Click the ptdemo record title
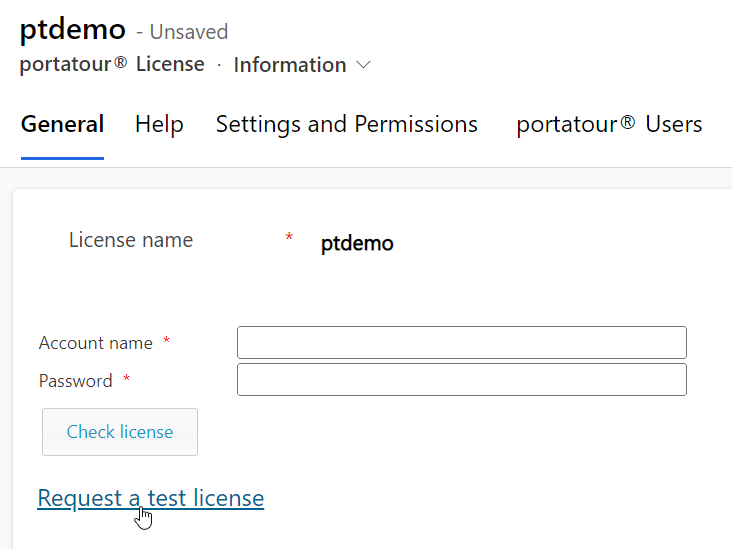Image resolution: width=732 pixels, height=549 pixels. click(73, 29)
